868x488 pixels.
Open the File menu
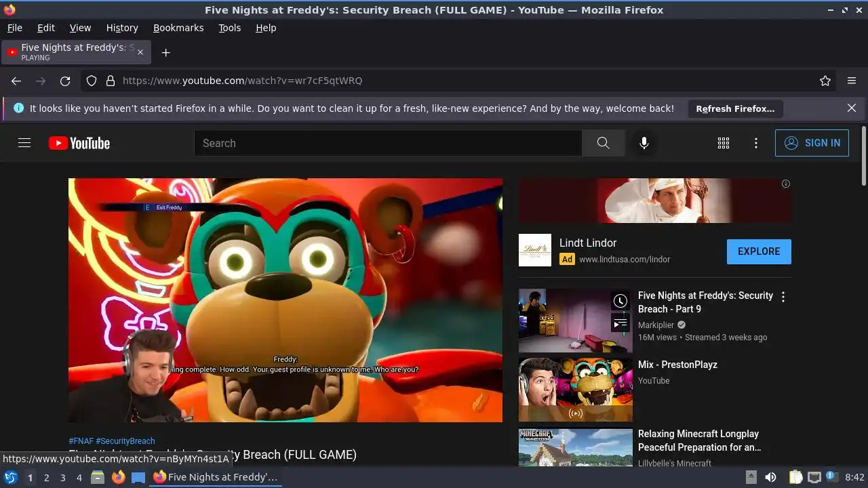tap(15, 28)
